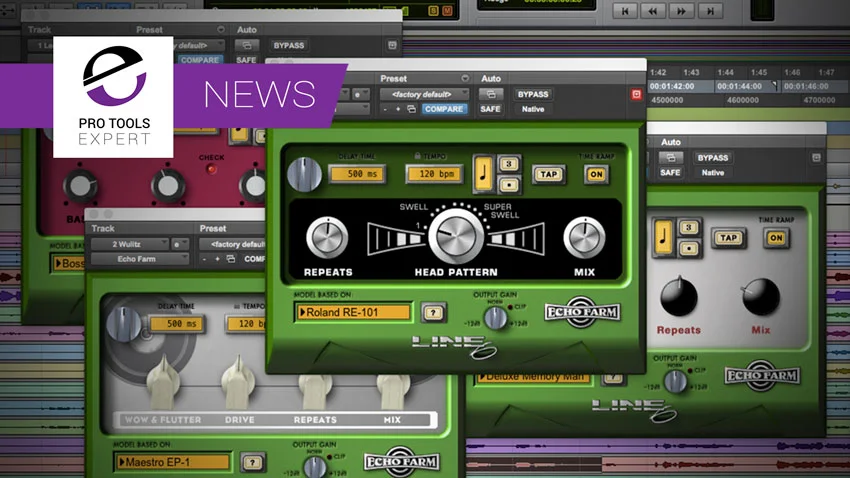This screenshot has width=850, height=478.
Task: Click 120 bpm tempo field in front window
Action: [x=434, y=175]
